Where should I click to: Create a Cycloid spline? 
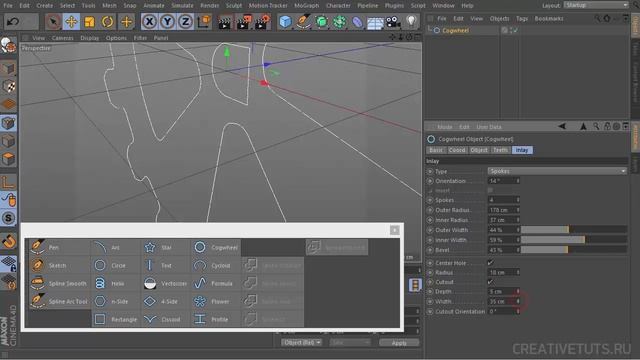tap(216, 265)
